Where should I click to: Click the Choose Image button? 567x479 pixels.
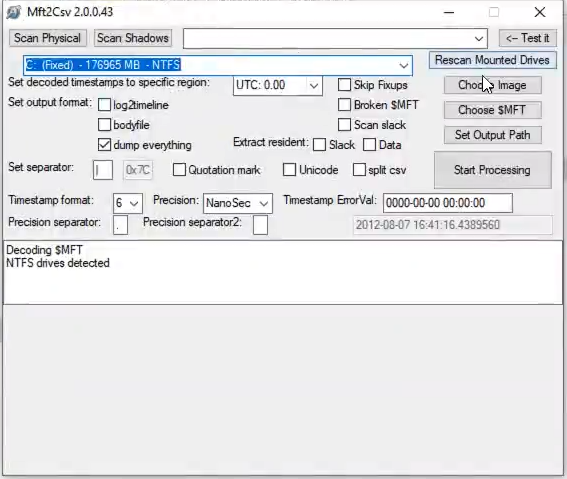point(493,85)
